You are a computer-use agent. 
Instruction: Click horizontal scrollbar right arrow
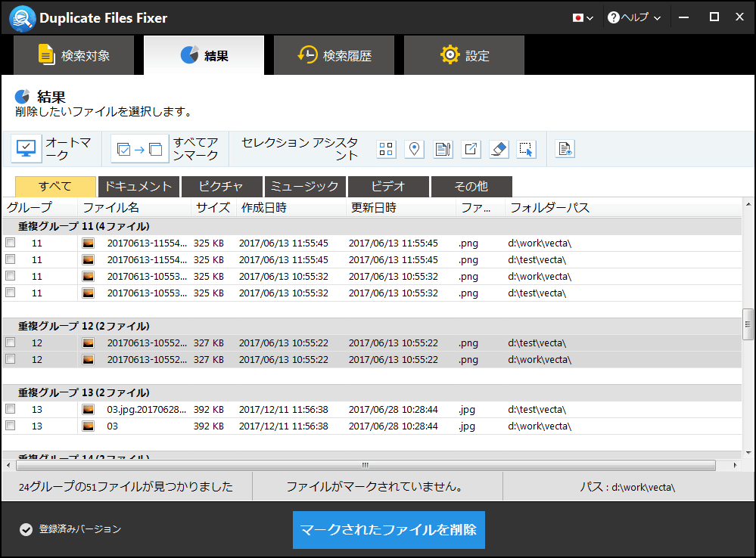[735, 465]
